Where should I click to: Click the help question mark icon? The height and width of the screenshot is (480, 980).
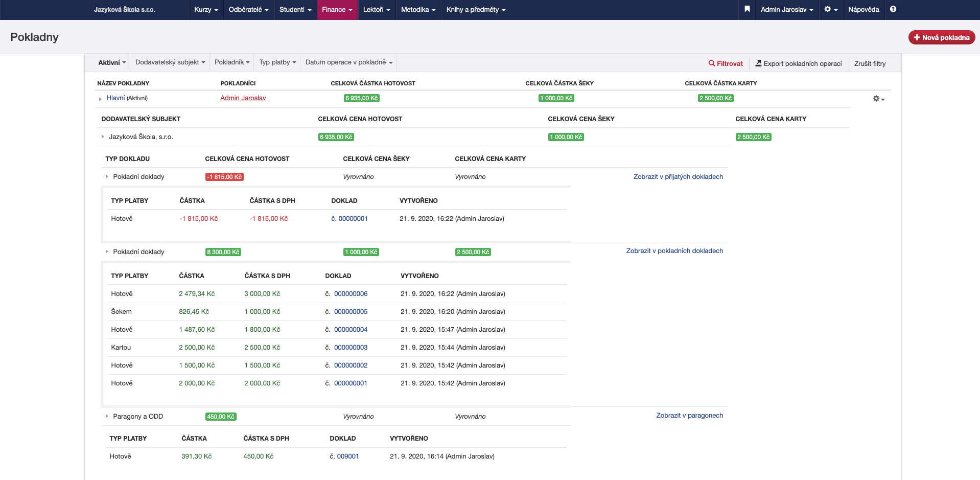(x=893, y=9)
